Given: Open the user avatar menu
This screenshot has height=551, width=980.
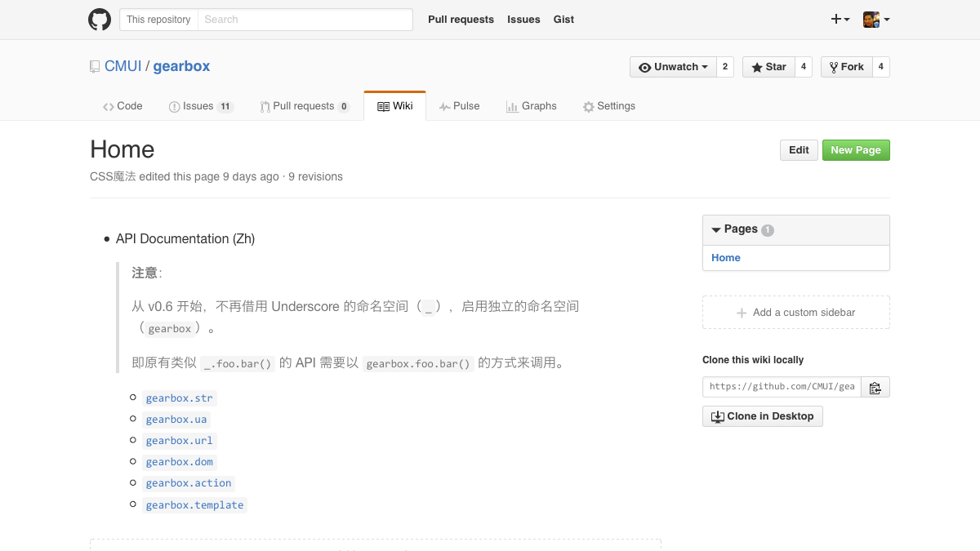Looking at the screenshot, I should (876, 20).
